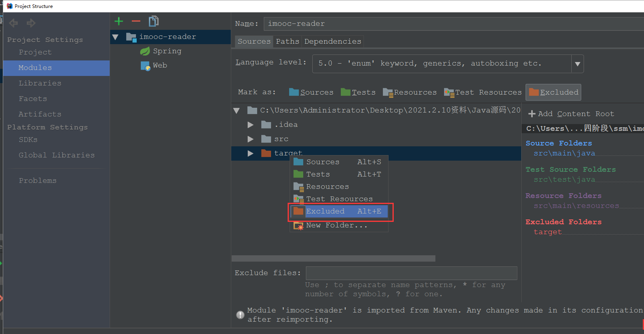Viewport: 644px width, 334px height.
Task: Click the imooc-reader module folder icon
Action: point(131,37)
